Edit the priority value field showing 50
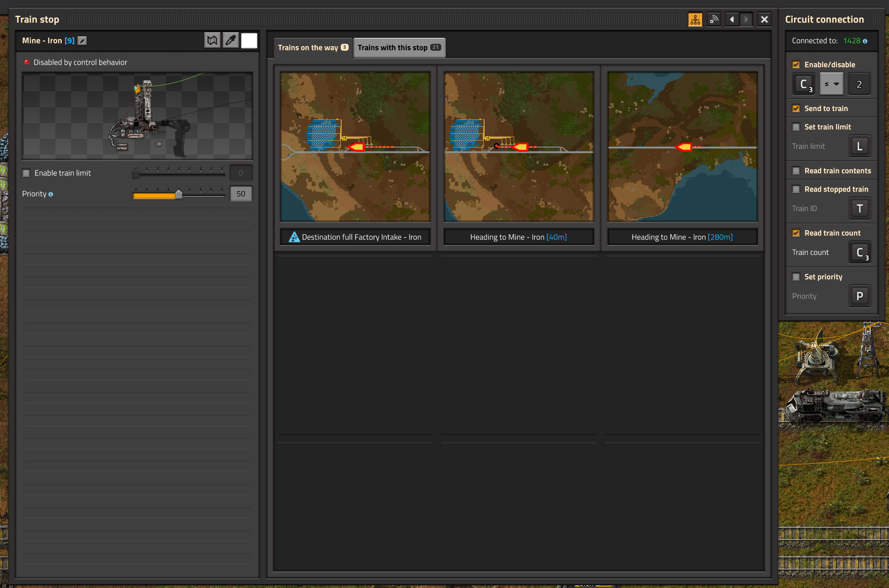Image resolution: width=889 pixels, height=588 pixels. pos(241,194)
